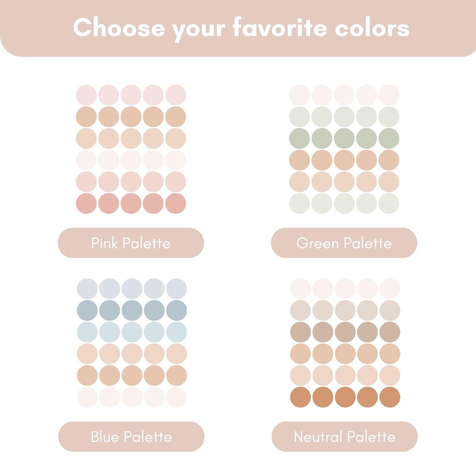
Task: Select top-right pale blue-gray dot in Blue Palette
Action: point(176,289)
